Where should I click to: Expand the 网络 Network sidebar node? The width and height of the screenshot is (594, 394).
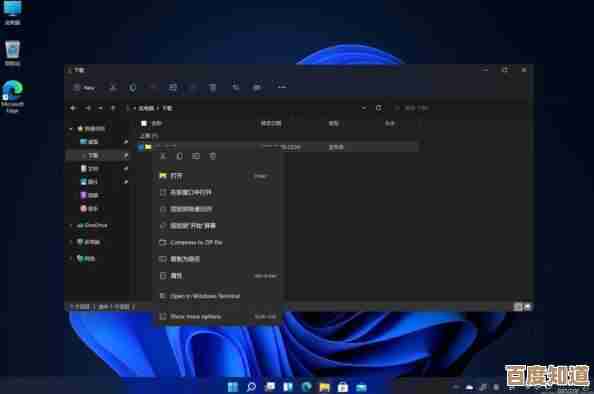click(x=71, y=259)
